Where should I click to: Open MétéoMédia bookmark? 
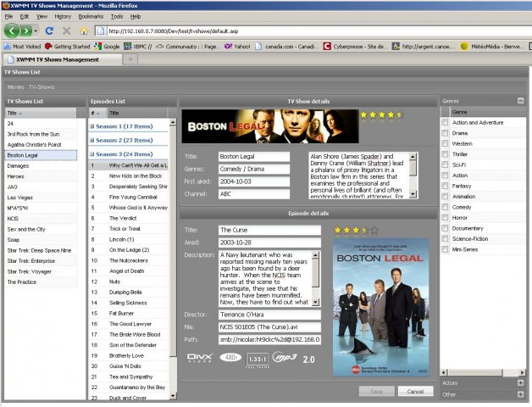(490, 47)
